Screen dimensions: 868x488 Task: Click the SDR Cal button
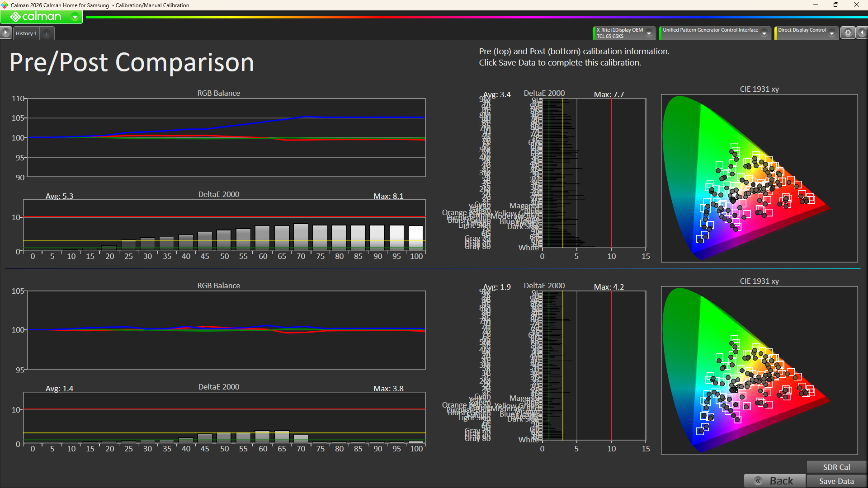[836, 467]
